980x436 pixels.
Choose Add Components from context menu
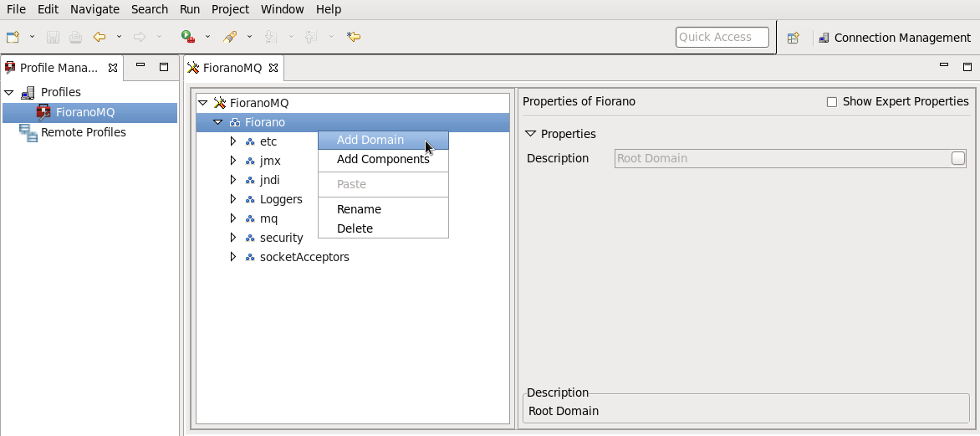pyautogui.click(x=383, y=160)
